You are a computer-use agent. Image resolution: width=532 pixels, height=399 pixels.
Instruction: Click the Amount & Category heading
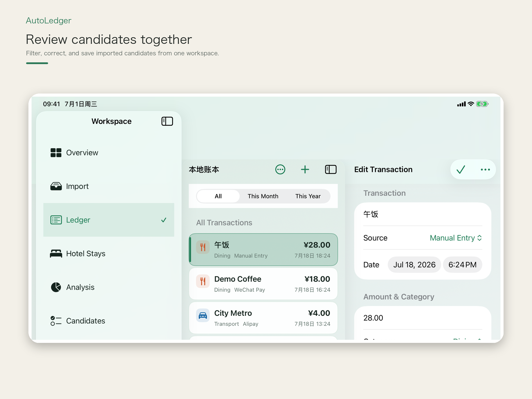399,297
